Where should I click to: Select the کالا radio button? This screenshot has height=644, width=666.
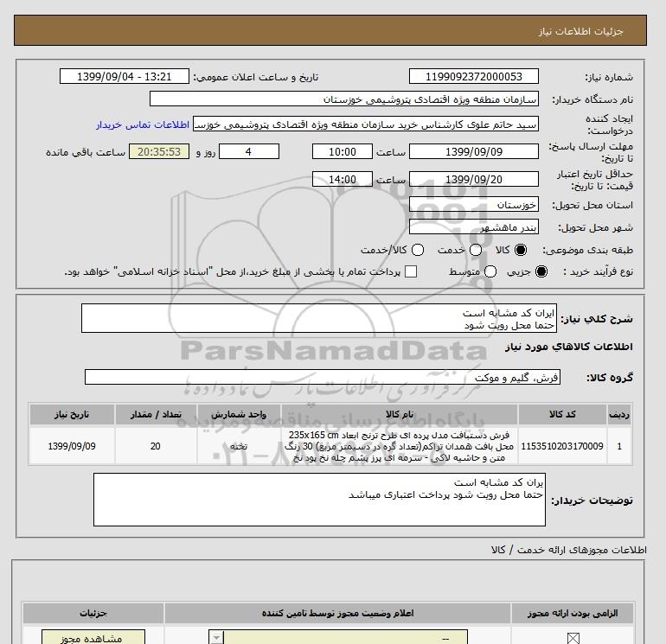[x=521, y=250]
